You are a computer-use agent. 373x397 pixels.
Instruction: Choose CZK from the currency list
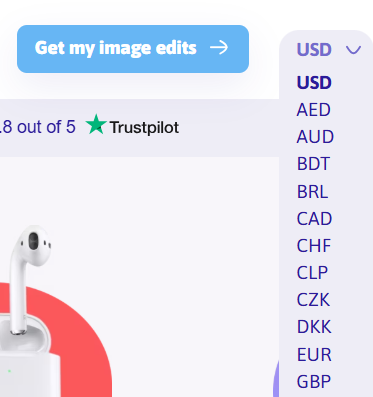pos(313,300)
